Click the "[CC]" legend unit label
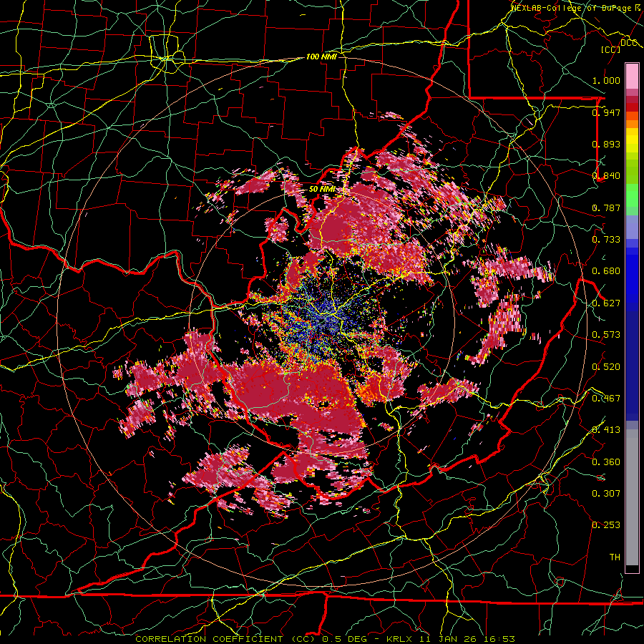This screenshot has width=644, height=644. tap(611, 49)
